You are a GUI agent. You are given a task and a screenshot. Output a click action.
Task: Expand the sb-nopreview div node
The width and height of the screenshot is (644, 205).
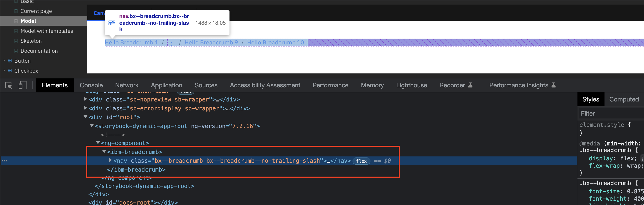coord(85,99)
